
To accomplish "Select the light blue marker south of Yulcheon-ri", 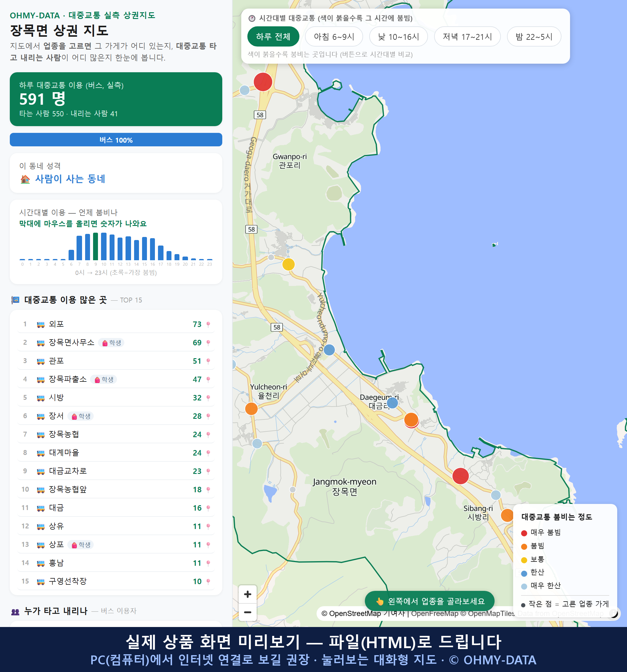I will pos(257,443).
